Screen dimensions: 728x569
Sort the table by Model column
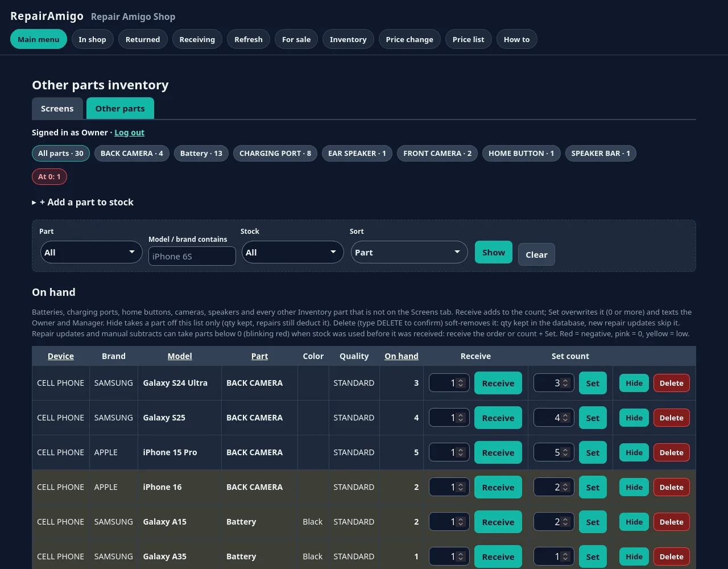tap(180, 356)
